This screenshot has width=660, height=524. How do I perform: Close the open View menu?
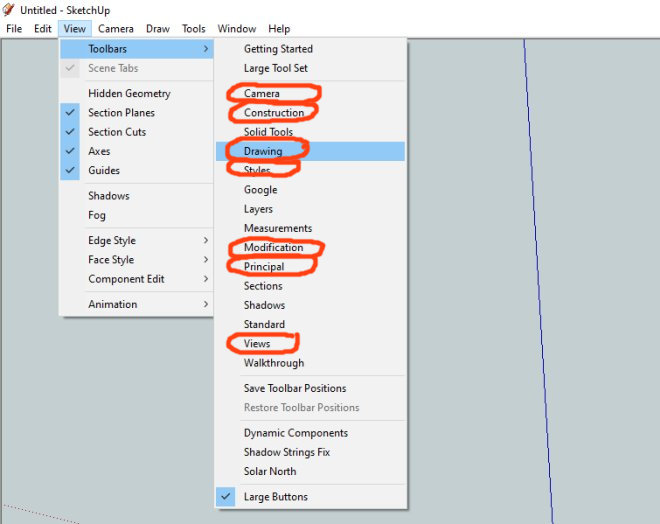[x=75, y=29]
